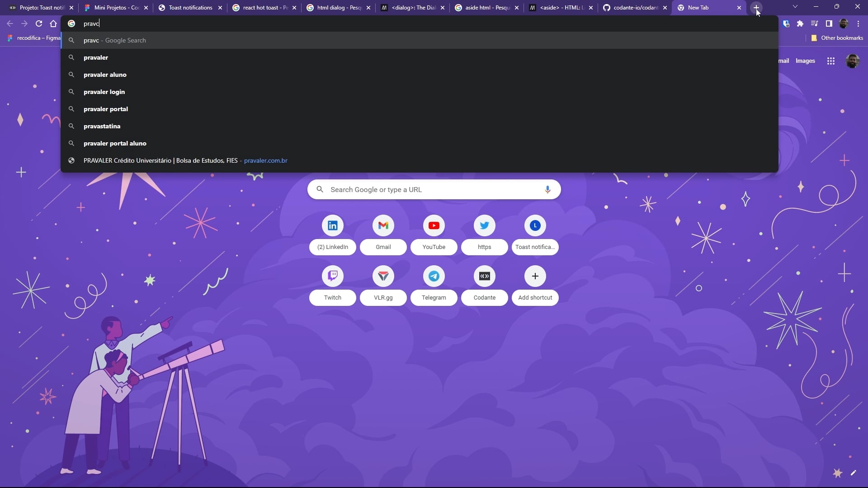
Task: Click the home icon in toolbar
Action: click(x=53, y=23)
